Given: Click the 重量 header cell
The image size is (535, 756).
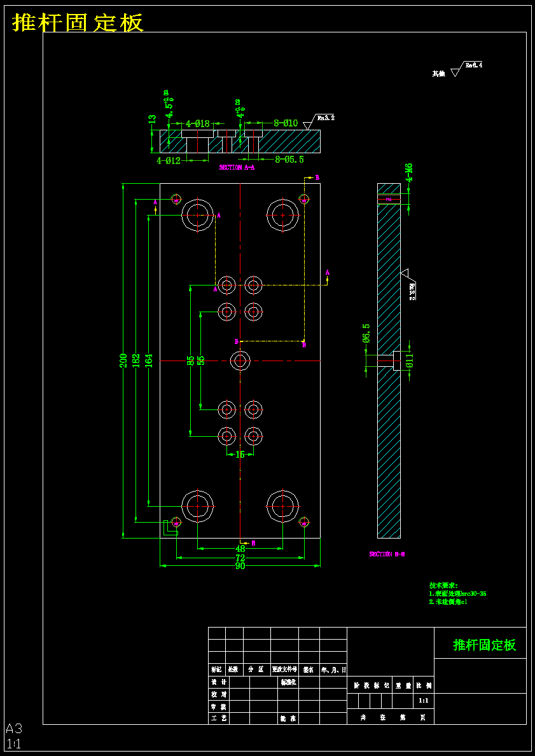Looking at the screenshot, I should [403, 685].
